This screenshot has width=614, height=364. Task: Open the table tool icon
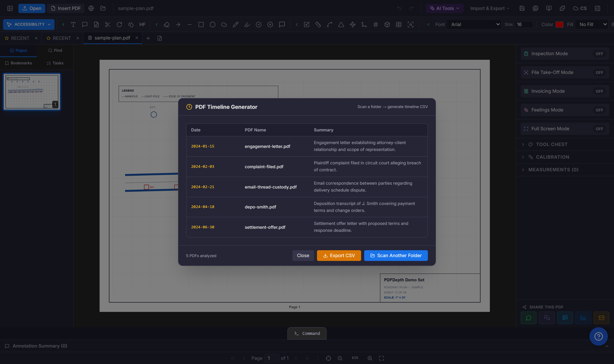pos(399,25)
